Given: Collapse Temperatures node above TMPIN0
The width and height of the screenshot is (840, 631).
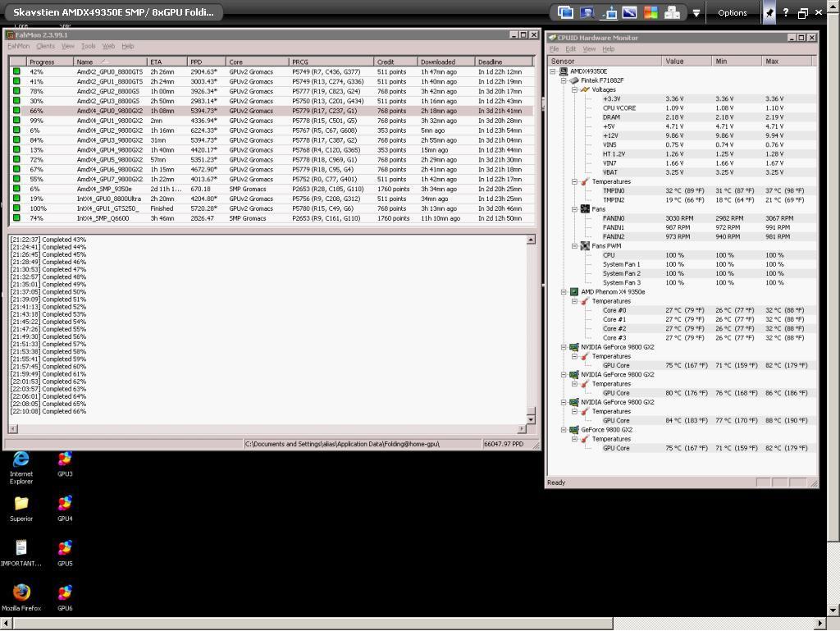Looking at the screenshot, I should [x=574, y=181].
